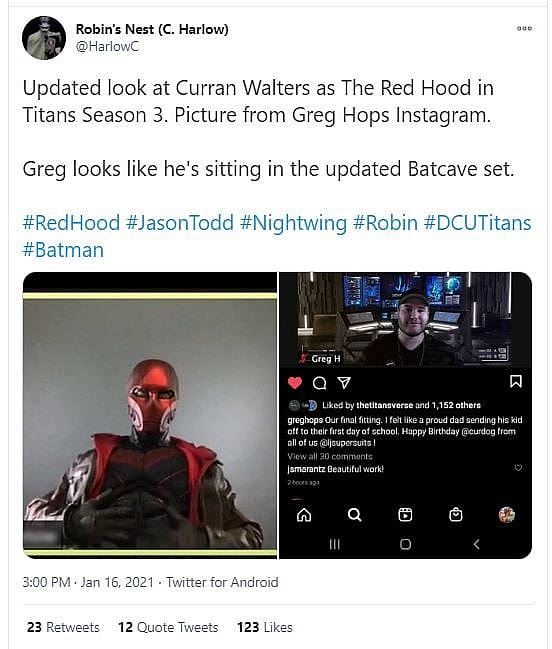The image size is (552, 649).
Task: Tap the Android back arrow button
Action: coord(476,544)
